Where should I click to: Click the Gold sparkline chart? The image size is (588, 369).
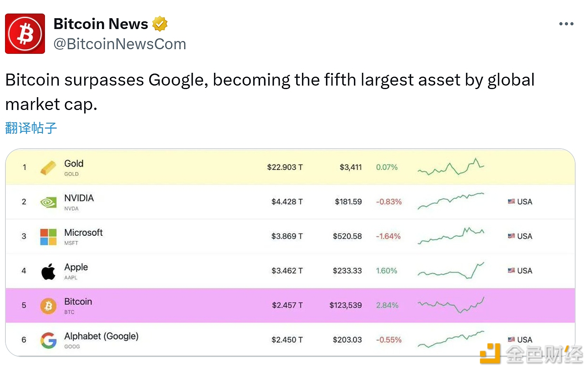(x=451, y=167)
